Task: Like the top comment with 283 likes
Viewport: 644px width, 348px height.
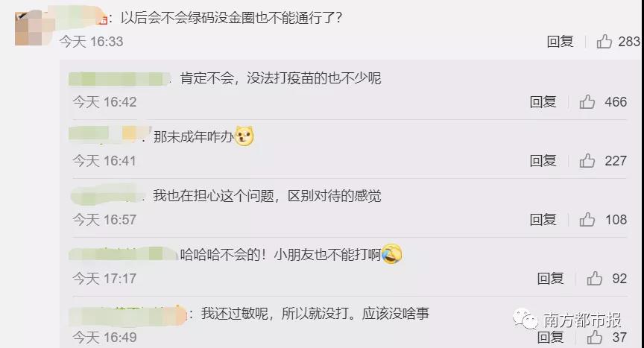Action: (x=604, y=41)
